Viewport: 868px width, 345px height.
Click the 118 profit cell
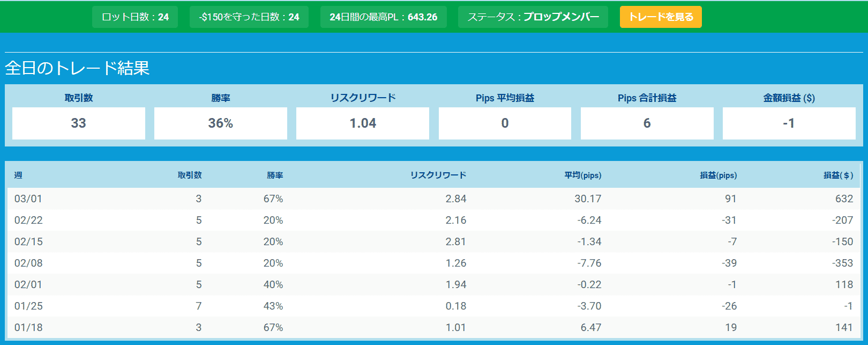(x=844, y=284)
